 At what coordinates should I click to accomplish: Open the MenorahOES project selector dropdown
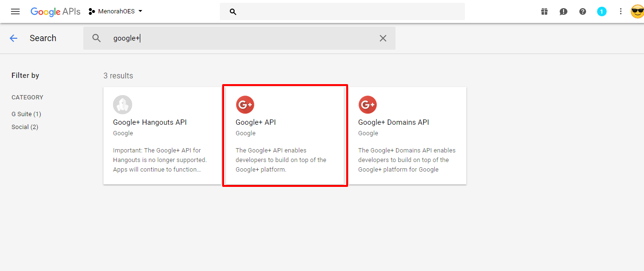116,11
